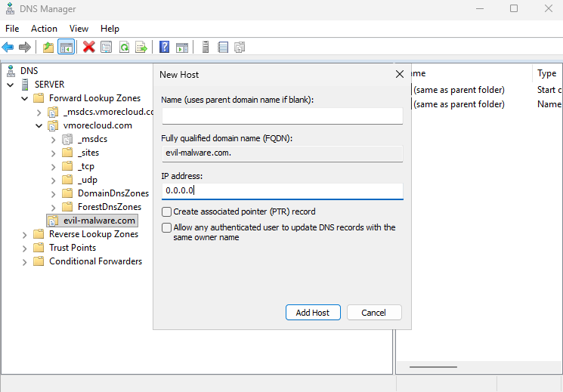Click the SERVER computer icon in tree
The height and width of the screenshot is (392, 563).
25,85
